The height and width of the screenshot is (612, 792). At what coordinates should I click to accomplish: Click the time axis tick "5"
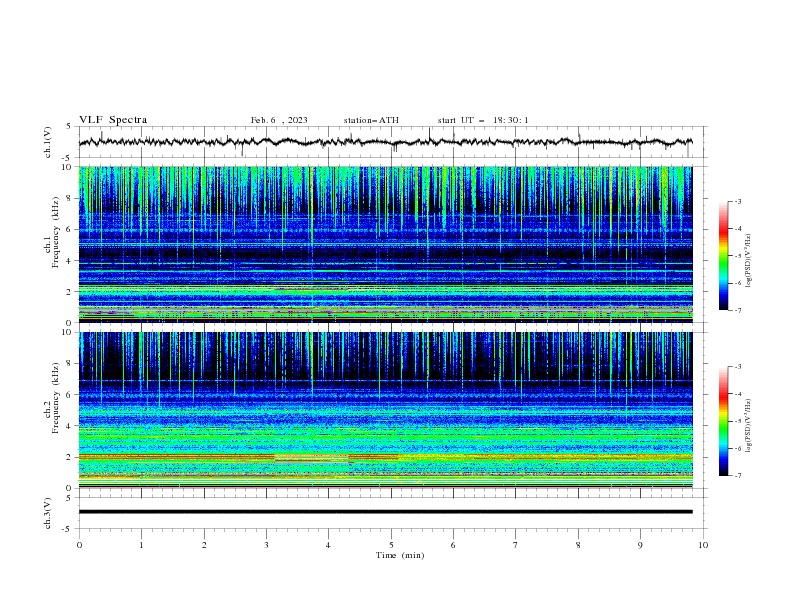click(x=391, y=545)
